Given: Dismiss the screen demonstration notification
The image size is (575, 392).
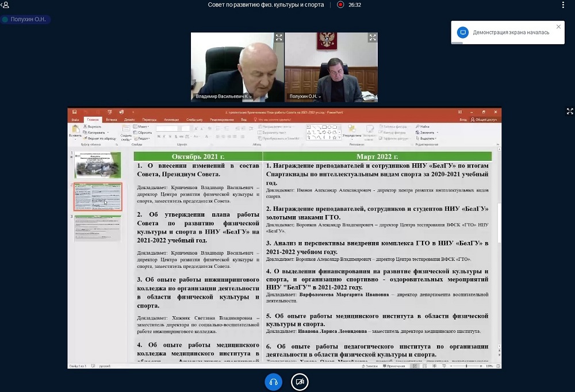Looking at the screenshot, I should (x=558, y=26).
